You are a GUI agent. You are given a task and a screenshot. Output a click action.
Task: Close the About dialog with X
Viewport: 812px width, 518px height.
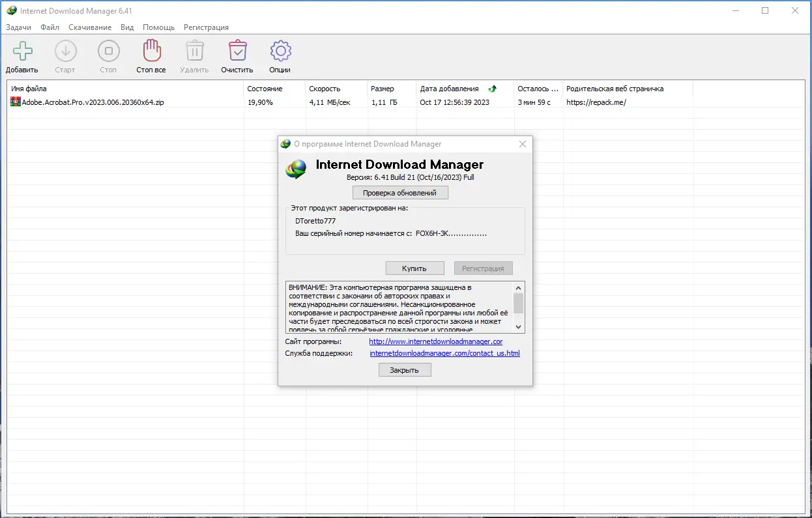(x=522, y=144)
